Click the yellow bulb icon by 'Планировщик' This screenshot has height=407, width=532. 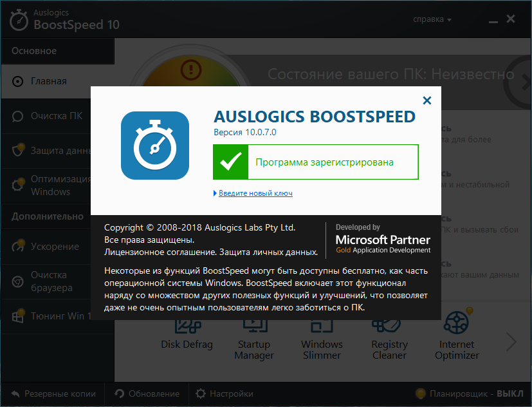(x=421, y=393)
